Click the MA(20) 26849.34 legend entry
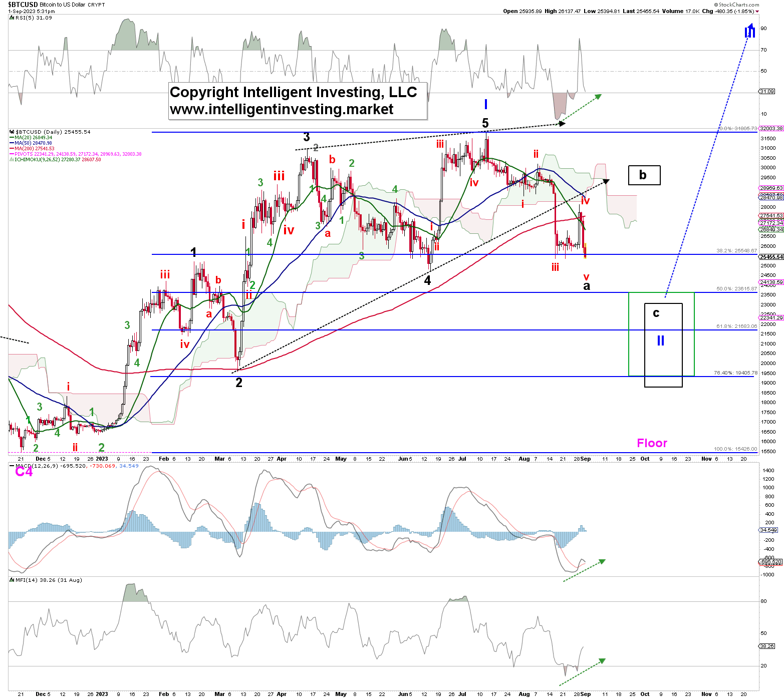The width and height of the screenshot is (784, 699). tap(33, 138)
